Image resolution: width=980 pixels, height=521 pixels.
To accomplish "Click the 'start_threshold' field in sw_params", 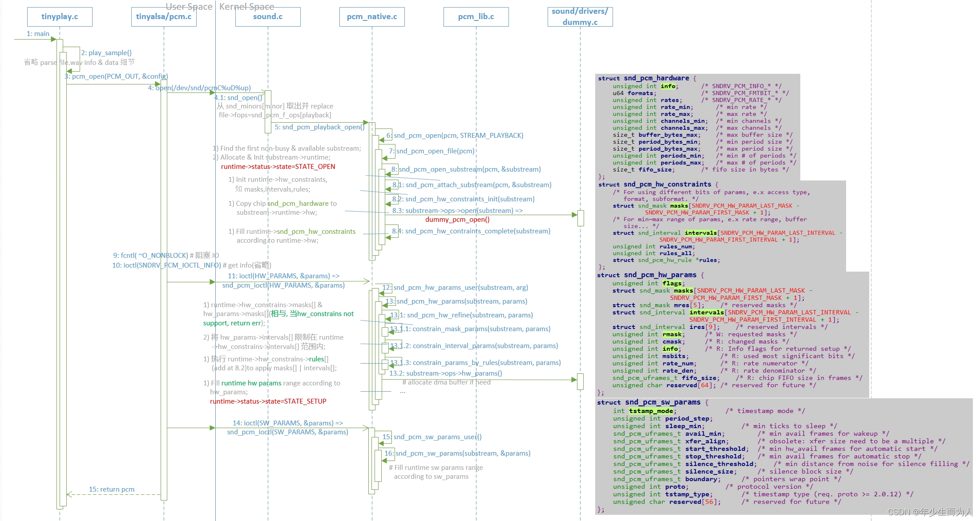I will coord(715,449).
